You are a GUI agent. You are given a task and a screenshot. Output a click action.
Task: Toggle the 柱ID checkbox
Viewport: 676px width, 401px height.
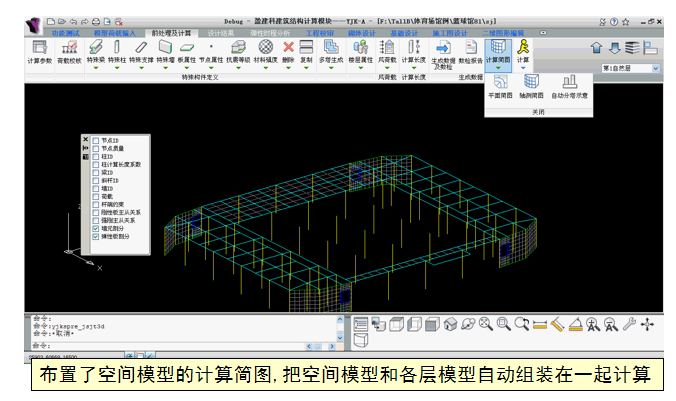[x=96, y=157]
